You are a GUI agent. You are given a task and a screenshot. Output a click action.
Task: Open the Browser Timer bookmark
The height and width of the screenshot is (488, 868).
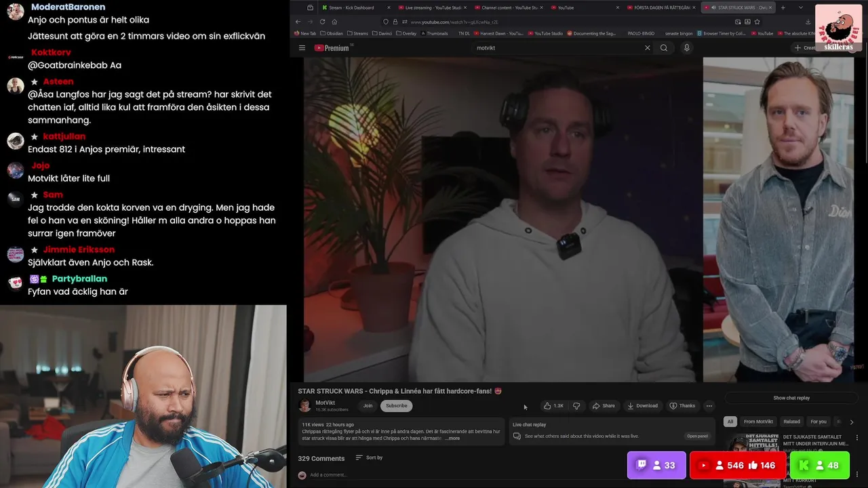pyautogui.click(x=722, y=33)
